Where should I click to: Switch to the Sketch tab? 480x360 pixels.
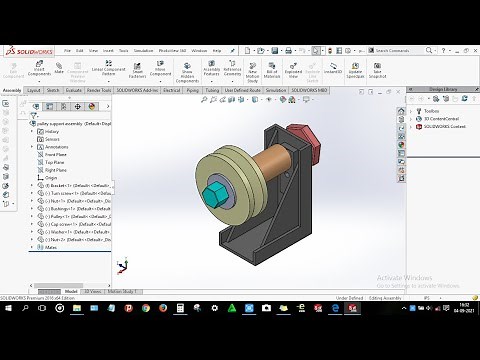[53, 90]
